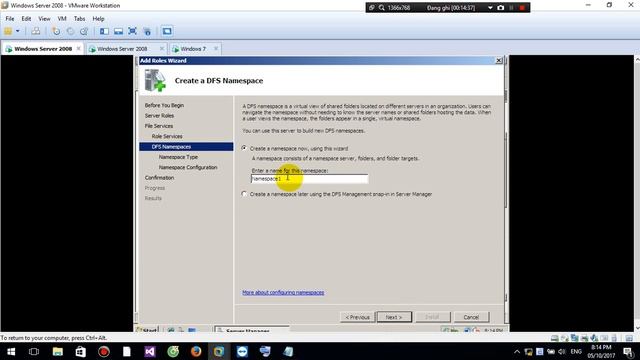Click VMware Workstation taskbar icon
Screen dimensions: 640x360
coord(219,351)
